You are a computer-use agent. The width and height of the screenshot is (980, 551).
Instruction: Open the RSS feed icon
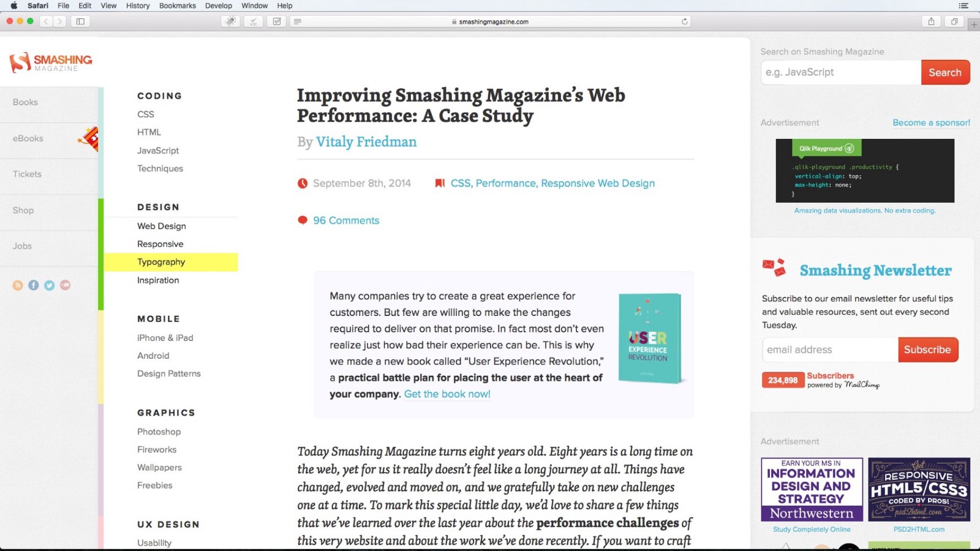point(18,285)
